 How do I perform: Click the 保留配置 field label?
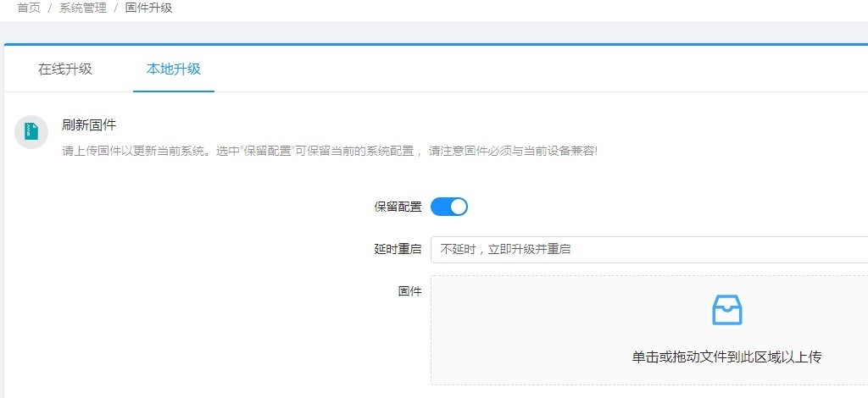pos(398,207)
